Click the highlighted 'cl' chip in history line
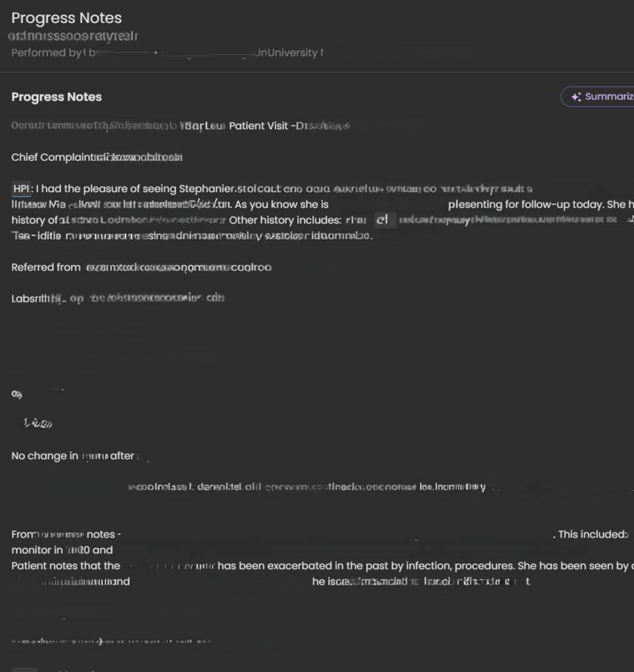The image size is (634, 672). (x=383, y=220)
